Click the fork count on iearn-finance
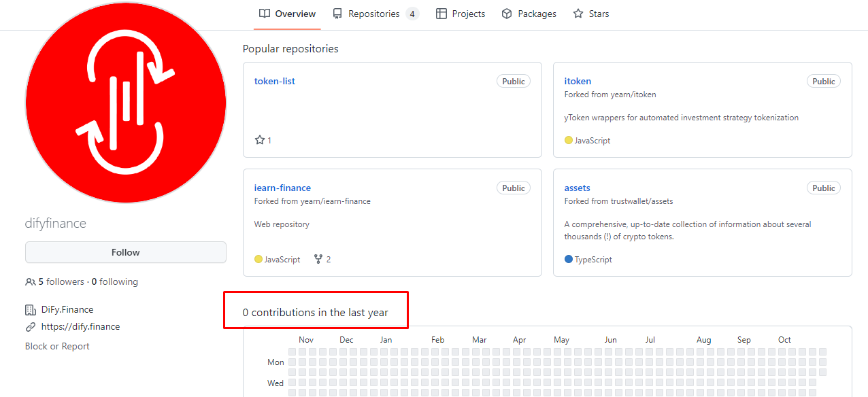 tap(322, 259)
